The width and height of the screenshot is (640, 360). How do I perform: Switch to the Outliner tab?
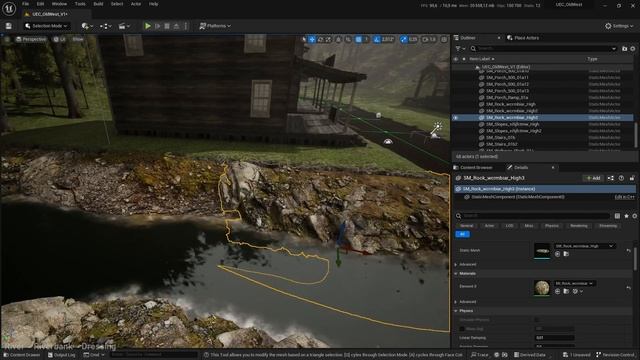coord(467,38)
